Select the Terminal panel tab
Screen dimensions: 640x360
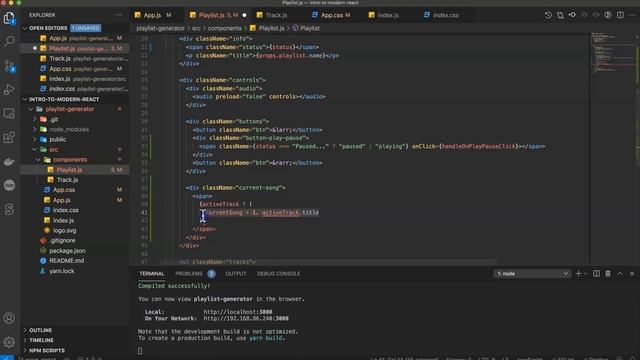pos(151,273)
